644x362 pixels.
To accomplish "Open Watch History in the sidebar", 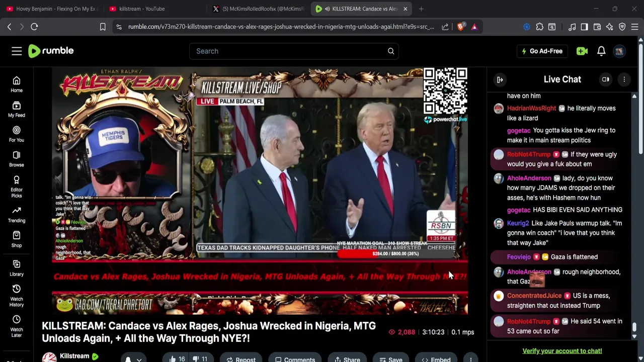I will tap(17, 296).
